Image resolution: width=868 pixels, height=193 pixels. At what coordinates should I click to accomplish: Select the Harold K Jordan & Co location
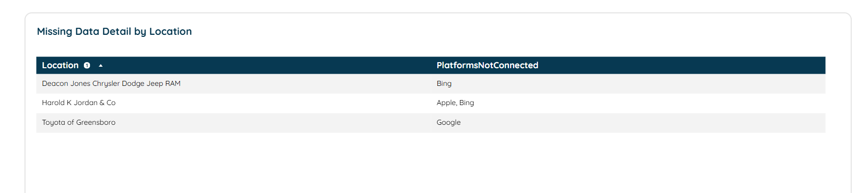tap(79, 103)
